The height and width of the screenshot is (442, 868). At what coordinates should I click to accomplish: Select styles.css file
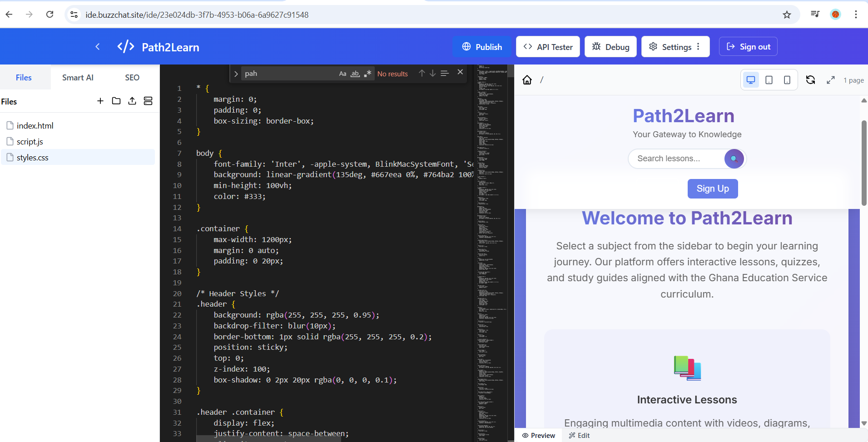[x=78, y=158]
